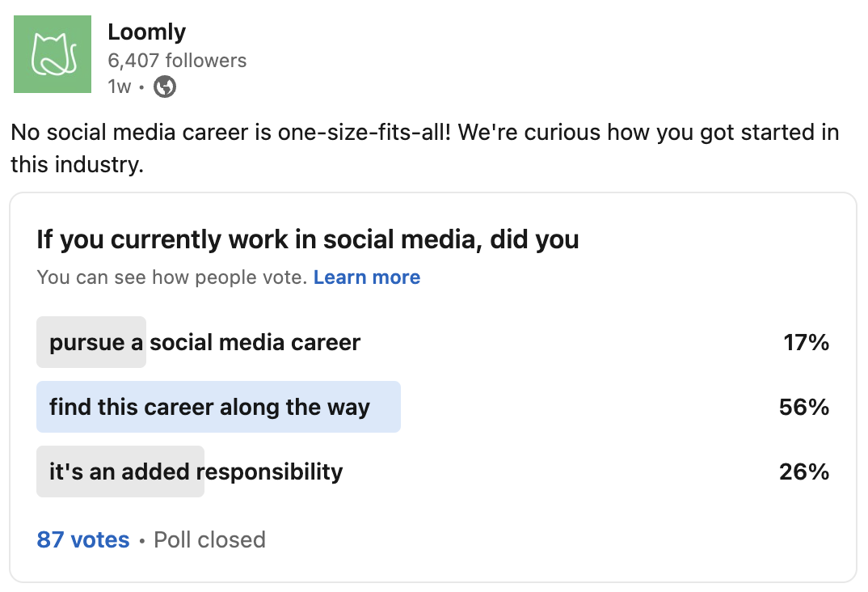Open the Loomly company name link
Image resolution: width=868 pixels, height=592 pixels.
click(146, 32)
